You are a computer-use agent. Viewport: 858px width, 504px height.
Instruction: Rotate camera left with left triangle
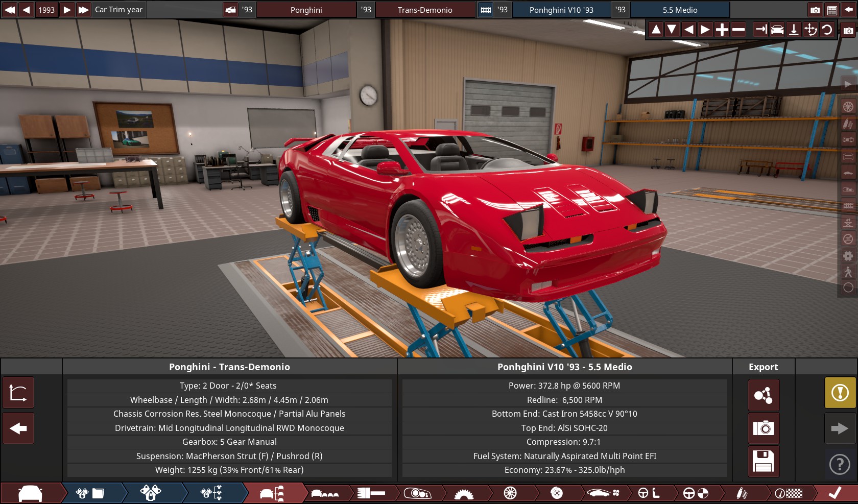point(689,30)
